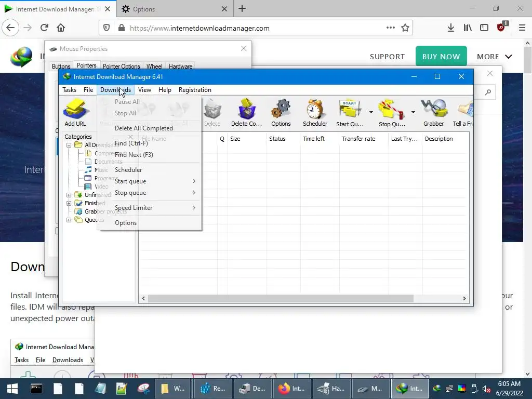
Task: Expand the Queues tree node
Action: tap(69, 220)
